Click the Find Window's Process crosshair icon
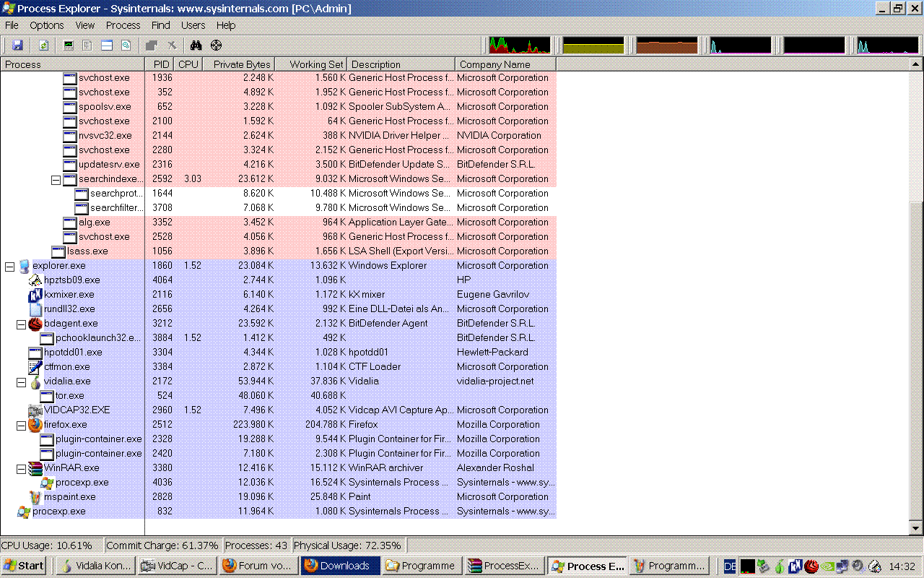Screen dimensions: 924x578 tap(216, 46)
